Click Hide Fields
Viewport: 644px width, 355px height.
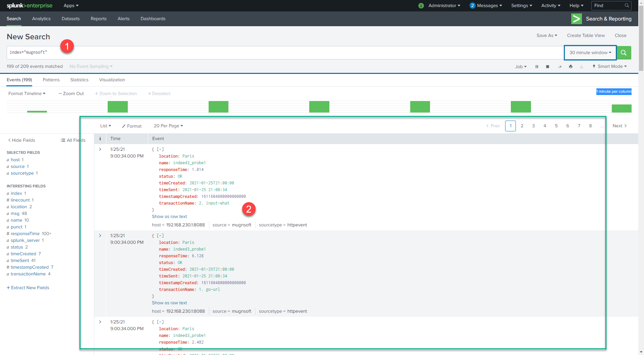tap(21, 140)
